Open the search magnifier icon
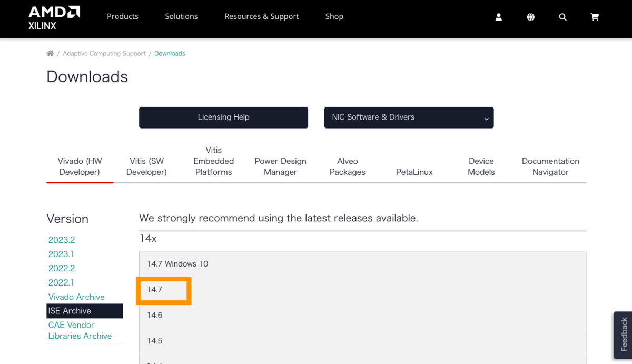 click(x=562, y=17)
